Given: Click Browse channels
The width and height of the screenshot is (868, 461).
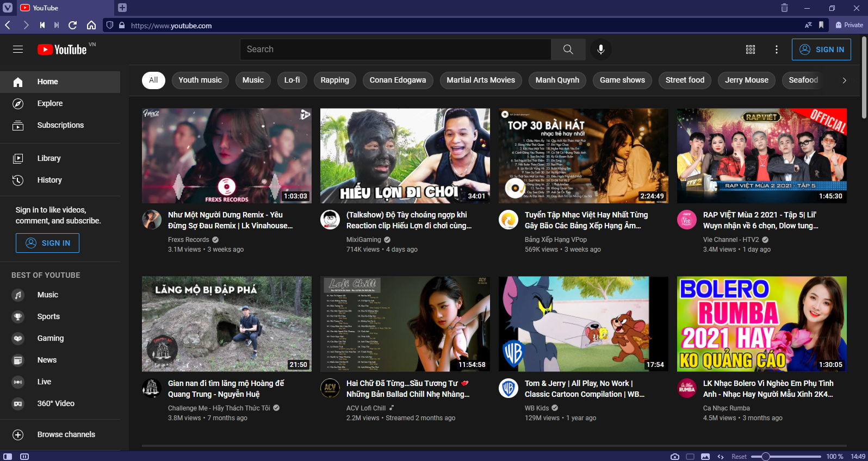Looking at the screenshot, I should (x=60, y=434).
